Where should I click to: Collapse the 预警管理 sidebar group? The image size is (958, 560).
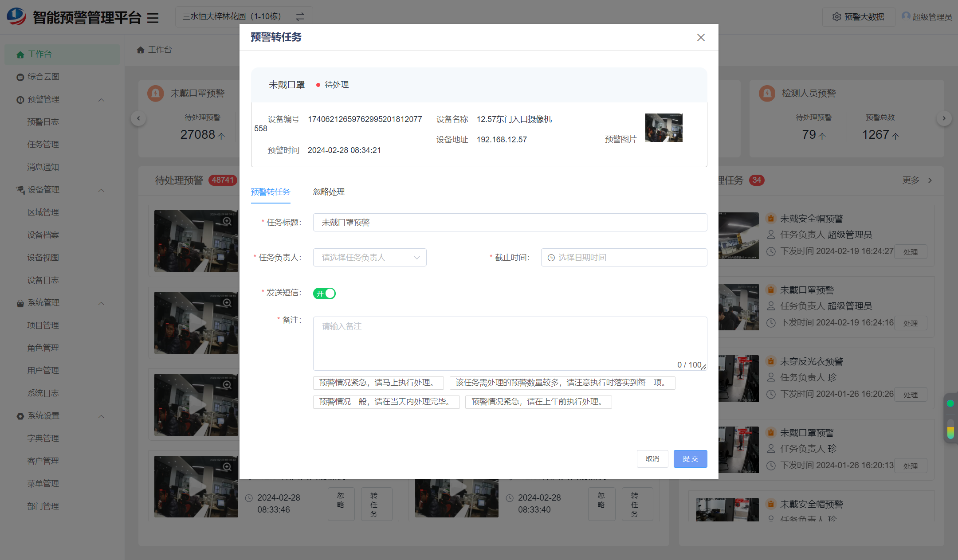pos(101,100)
